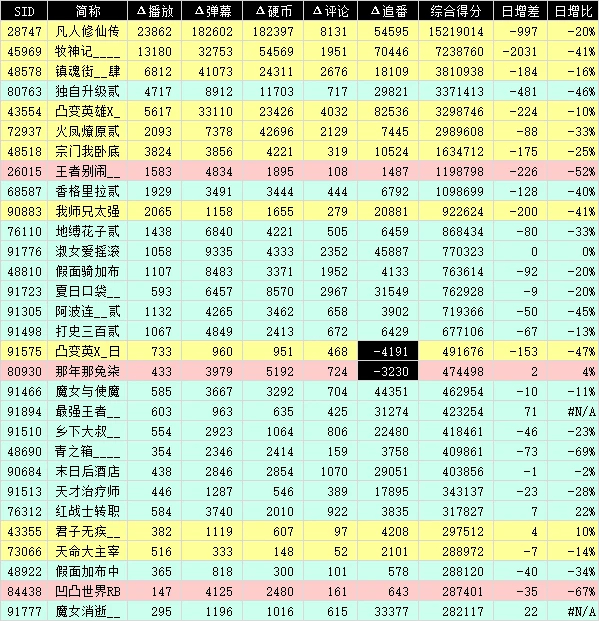
Task: Select the △硬币 column header
Action: pos(273,11)
